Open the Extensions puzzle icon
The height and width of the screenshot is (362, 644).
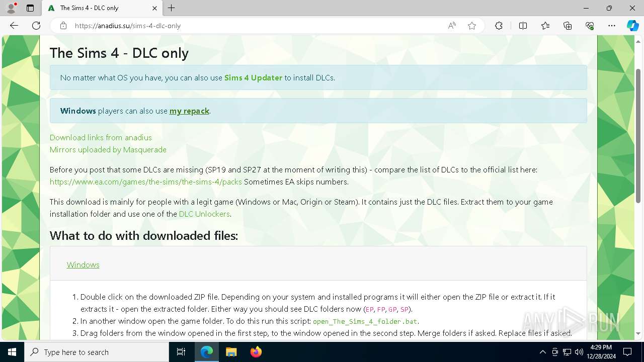pos(499,26)
